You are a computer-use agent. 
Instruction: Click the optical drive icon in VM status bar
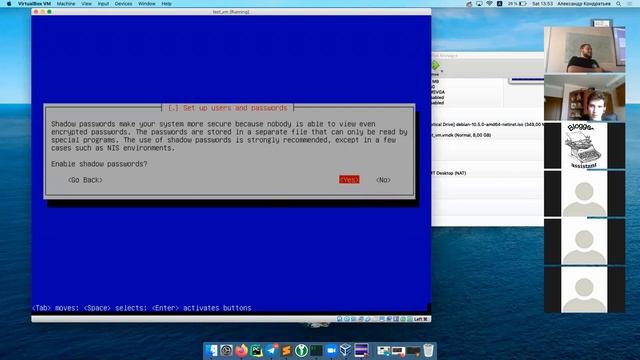(347, 319)
